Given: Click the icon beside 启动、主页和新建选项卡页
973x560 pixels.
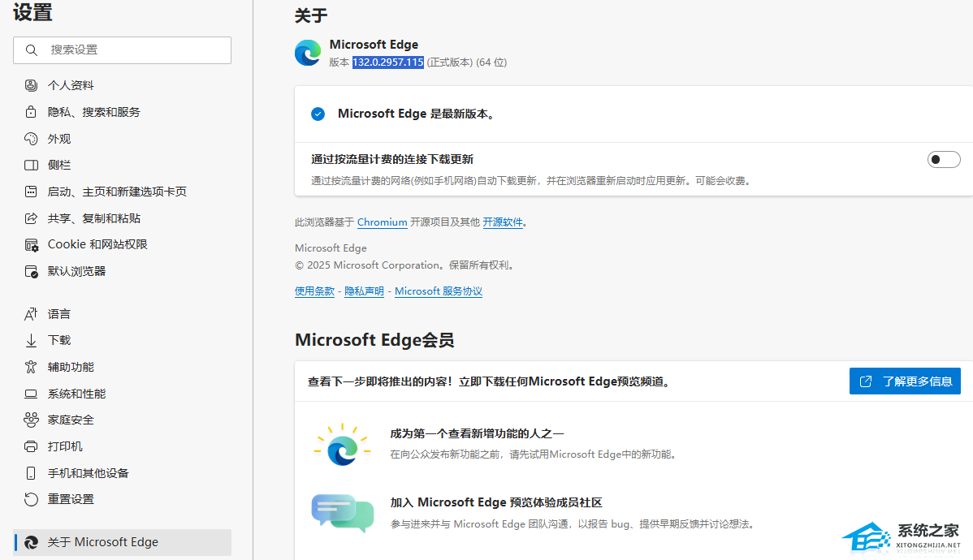Looking at the screenshot, I should click(x=31, y=192).
